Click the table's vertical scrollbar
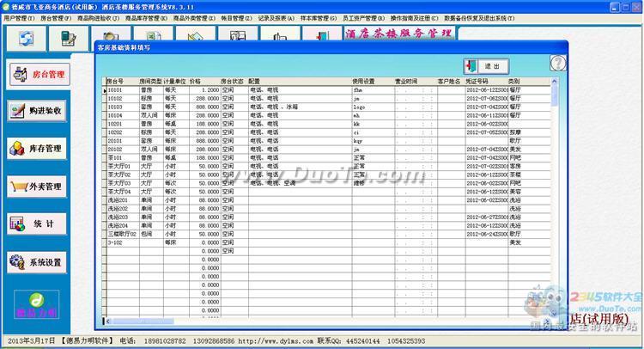The width and height of the screenshot is (644, 349). tap(555, 206)
